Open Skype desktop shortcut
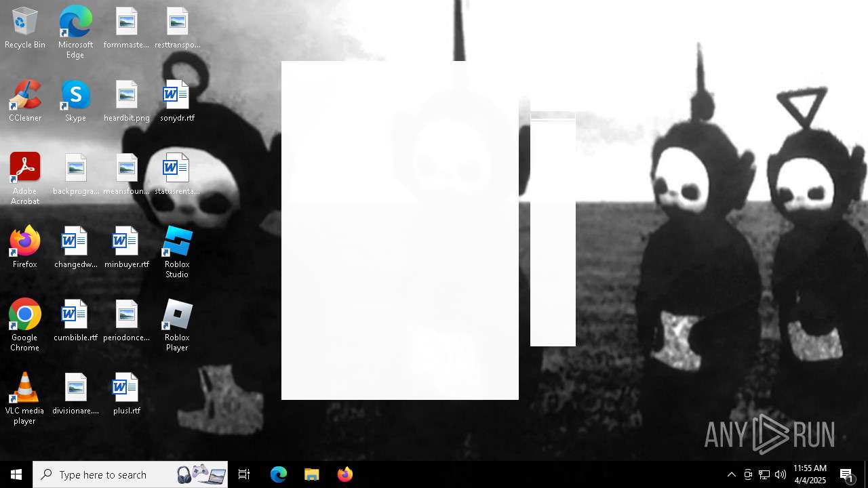 coord(75,102)
